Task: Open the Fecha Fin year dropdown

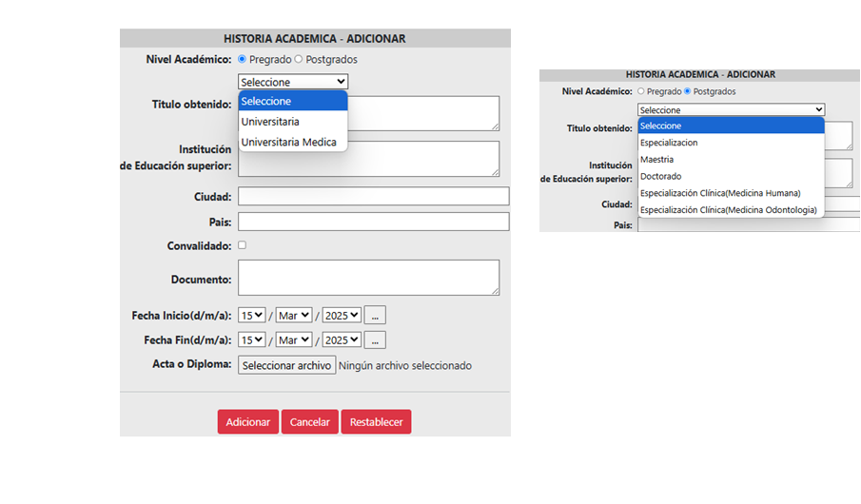Action: coord(342,339)
